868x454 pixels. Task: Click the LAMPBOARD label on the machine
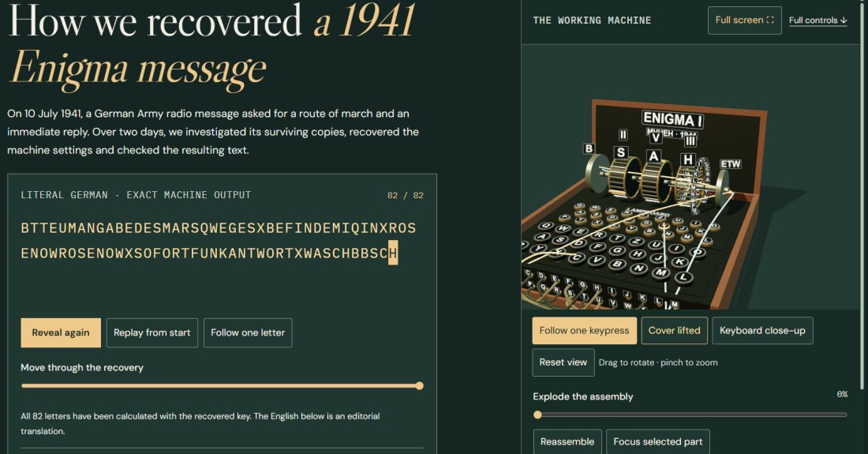(649, 212)
